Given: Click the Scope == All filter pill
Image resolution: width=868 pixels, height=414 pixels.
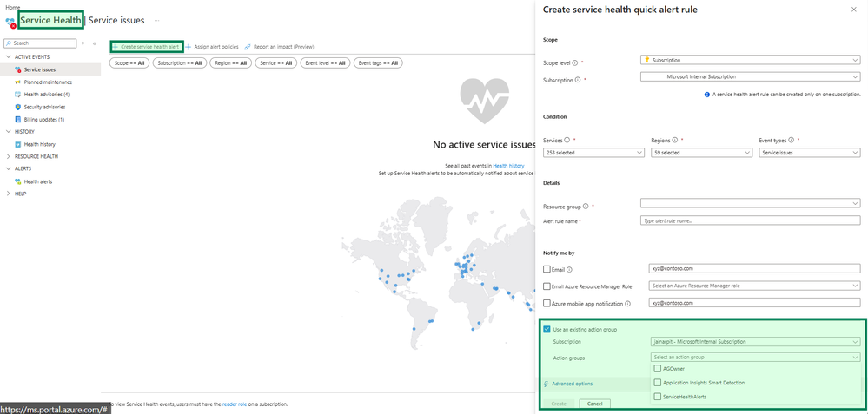Looking at the screenshot, I should tap(129, 63).
